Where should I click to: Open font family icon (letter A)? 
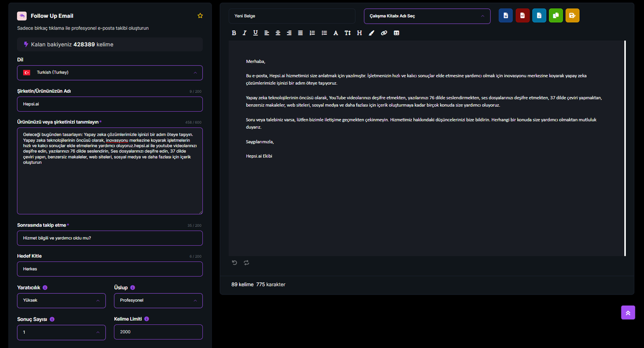[336, 33]
